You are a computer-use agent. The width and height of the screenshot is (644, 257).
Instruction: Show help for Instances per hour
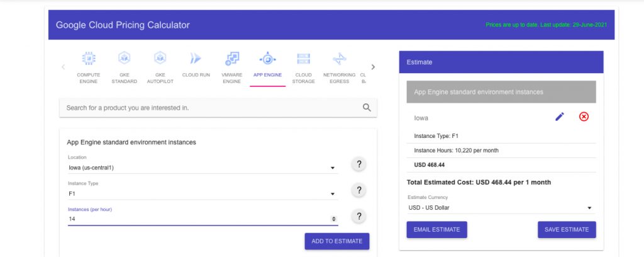point(359,216)
